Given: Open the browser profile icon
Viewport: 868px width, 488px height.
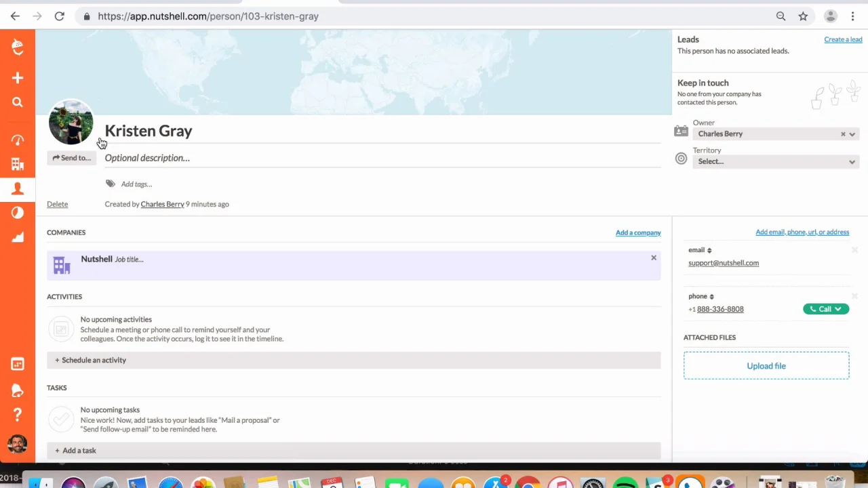Looking at the screenshot, I should tap(830, 16).
